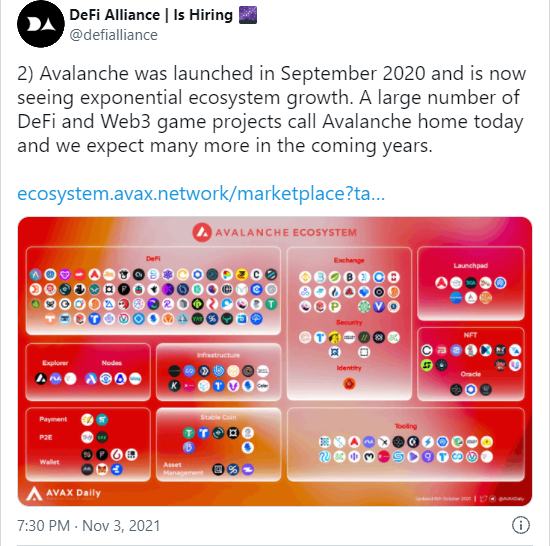This screenshot has width=551, height=546.
Task: Click the Exchange section heading
Action: click(x=349, y=260)
